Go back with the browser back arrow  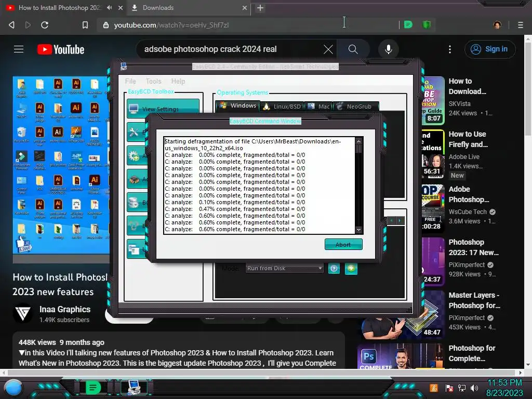pyautogui.click(x=11, y=25)
